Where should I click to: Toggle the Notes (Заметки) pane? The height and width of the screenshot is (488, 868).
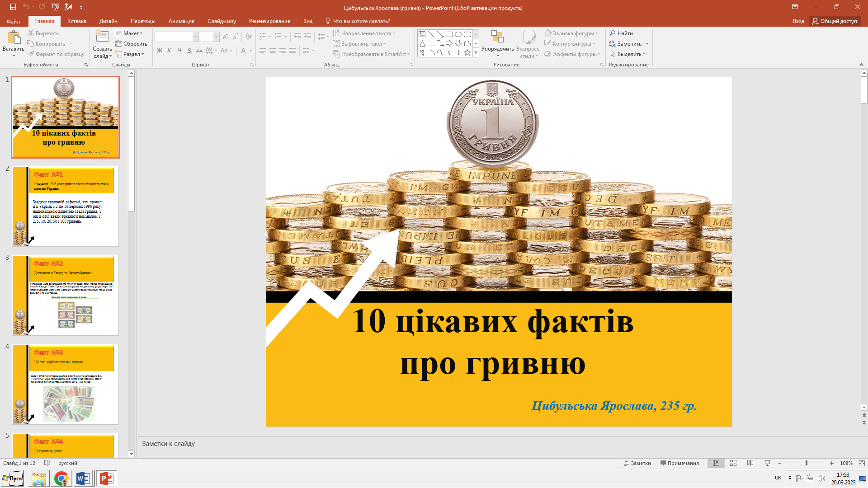pos(637,463)
